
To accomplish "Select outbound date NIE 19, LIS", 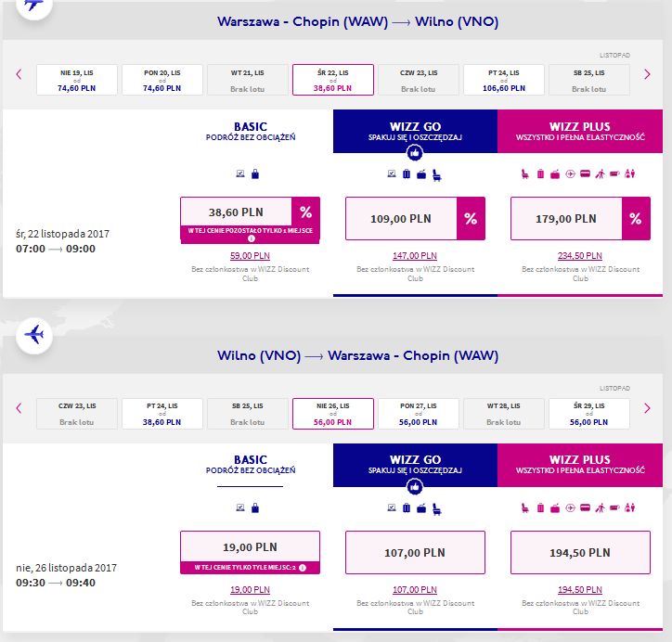I will (x=77, y=80).
